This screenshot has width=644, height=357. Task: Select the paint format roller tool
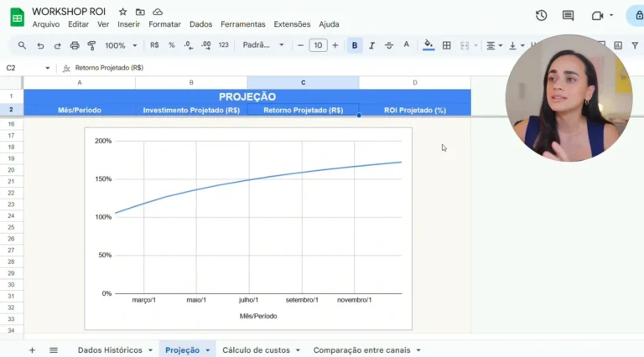[x=91, y=45]
